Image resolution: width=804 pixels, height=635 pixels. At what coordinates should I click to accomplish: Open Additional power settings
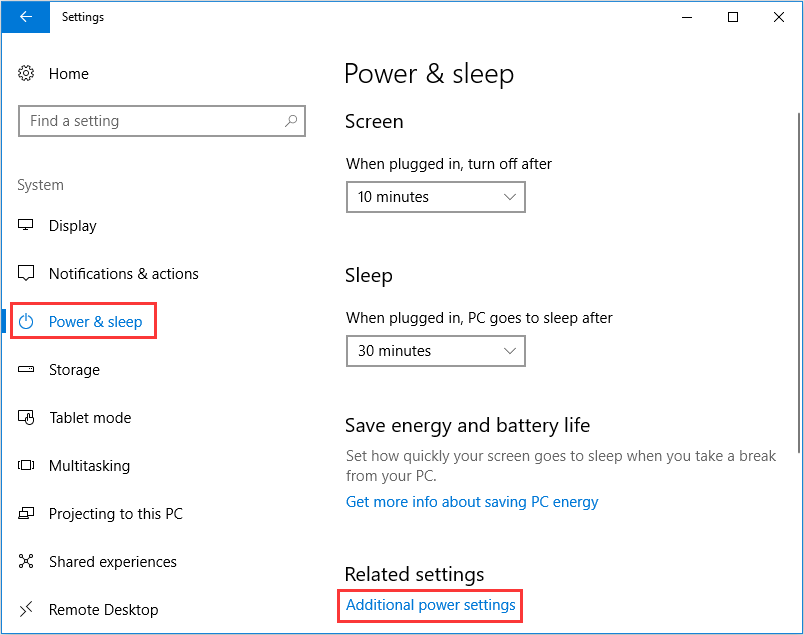point(430,606)
